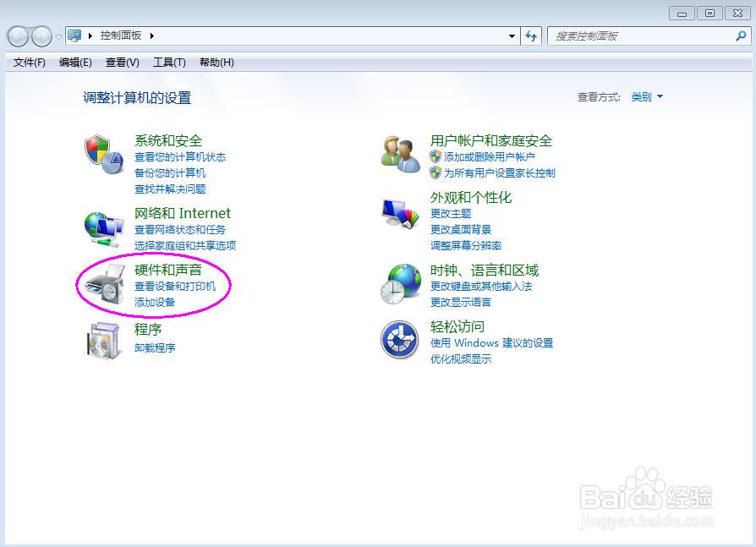Click 查看网络状态和任务 link
The width and height of the screenshot is (756, 547).
180,230
